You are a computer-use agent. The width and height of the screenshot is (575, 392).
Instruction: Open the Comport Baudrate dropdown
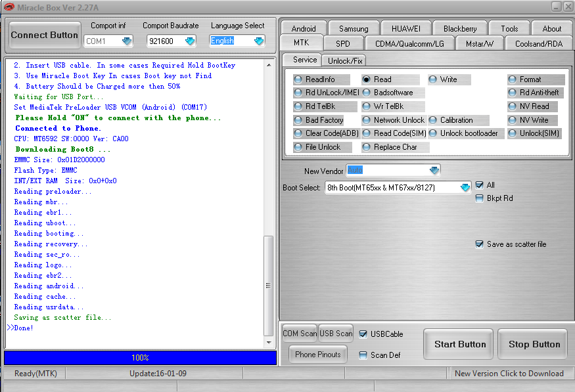pyautogui.click(x=190, y=41)
